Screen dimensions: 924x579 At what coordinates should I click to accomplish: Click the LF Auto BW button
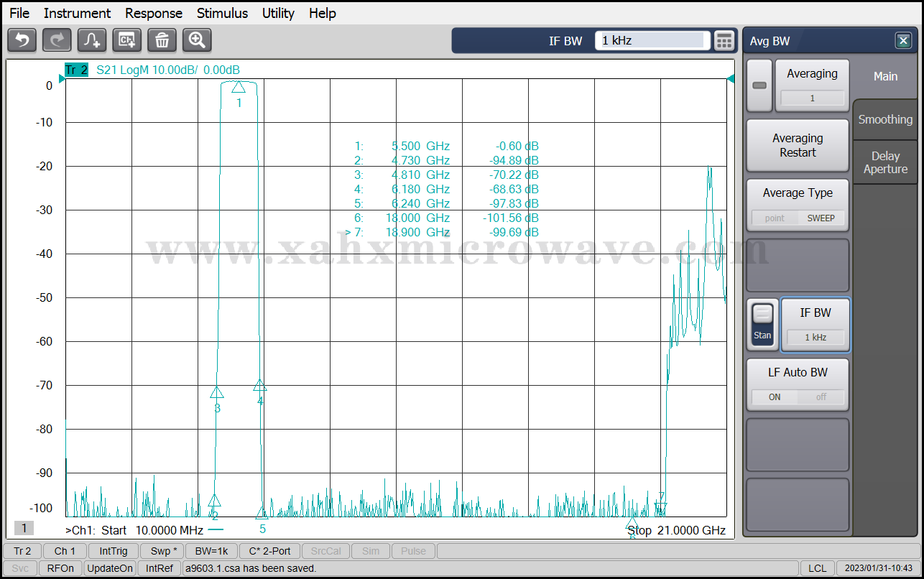click(x=798, y=384)
